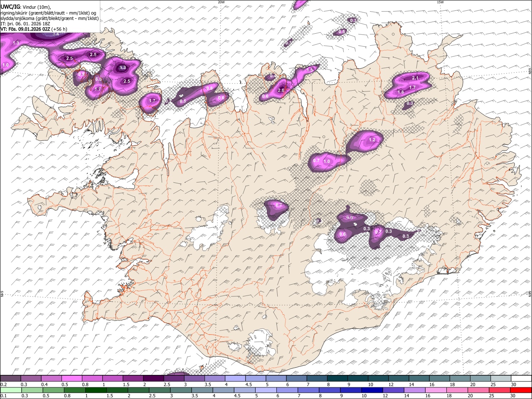Image resolution: width=532 pixels, height=399 pixels.
Task: Pick lower legend swatch between 1 and 1.5
Action: pos(96,390)
